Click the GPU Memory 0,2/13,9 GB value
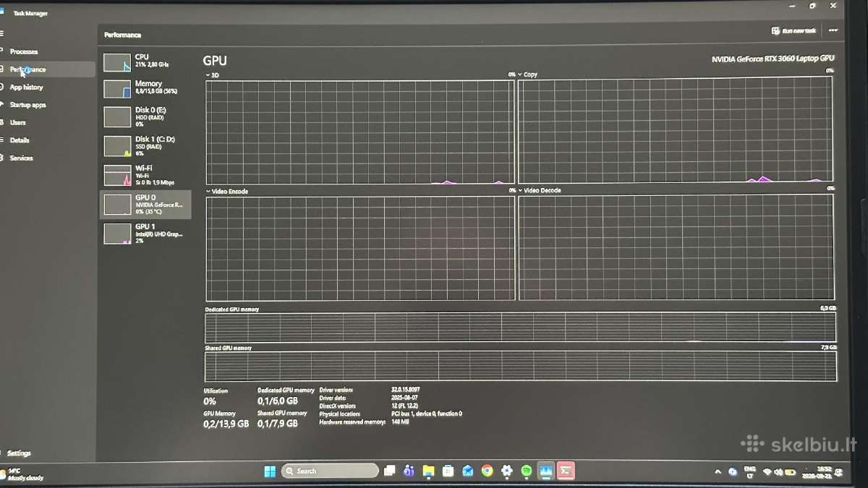Screen dimensions: 868x488 [226, 424]
